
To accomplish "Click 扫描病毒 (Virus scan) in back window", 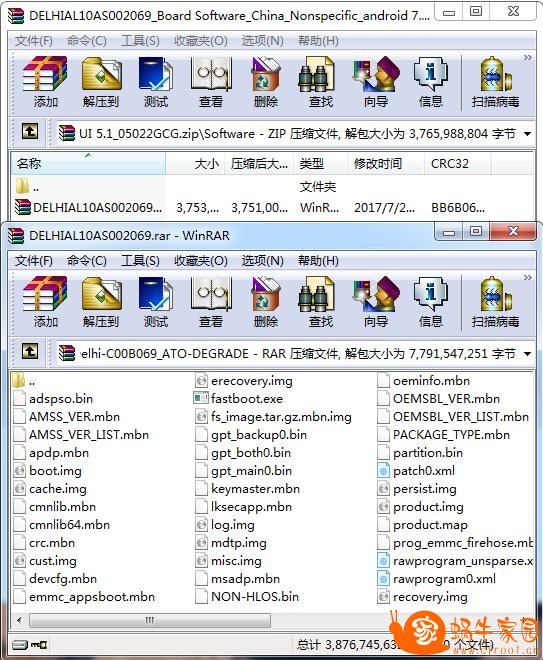I will click(x=495, y=82).
